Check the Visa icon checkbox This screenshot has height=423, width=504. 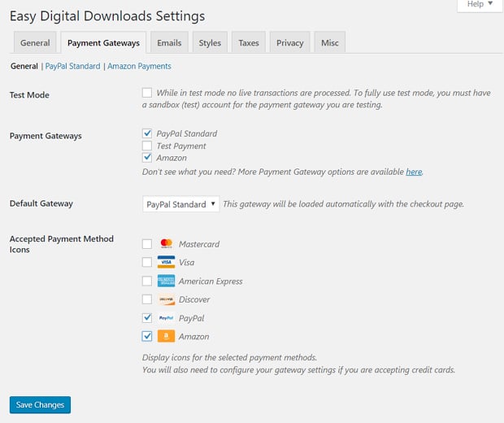147,262
